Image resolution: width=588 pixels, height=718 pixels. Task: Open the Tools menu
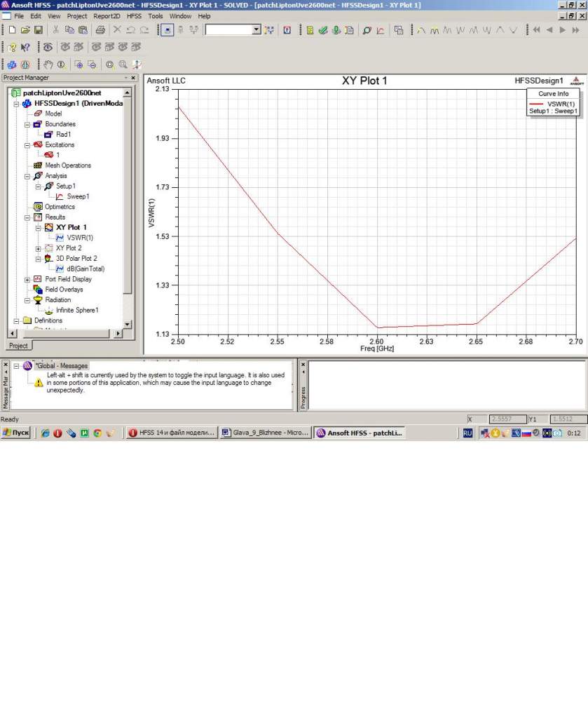155,16
